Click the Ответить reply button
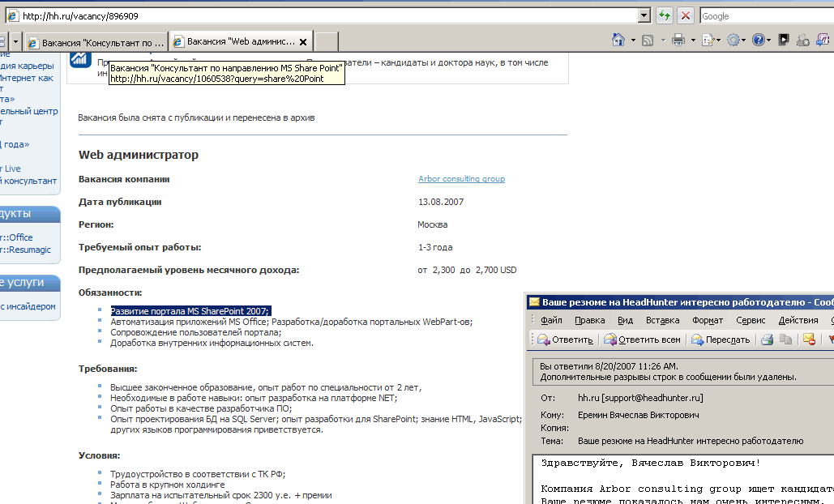834x504 pixels. (x=565, y=340)
